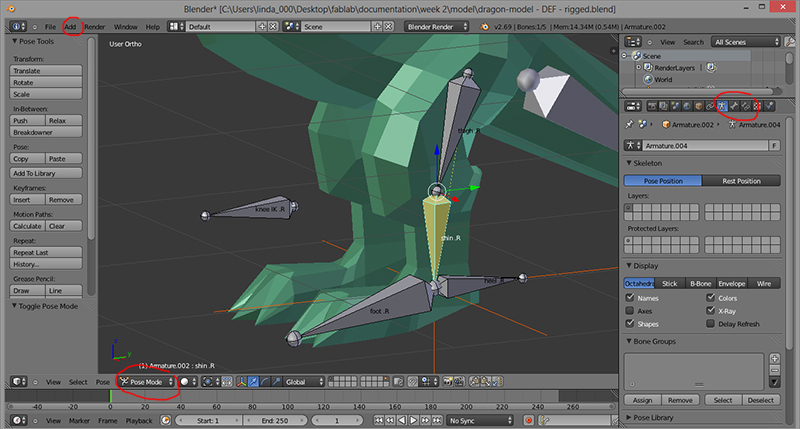800x429 pixels.
Task: Collapse the Skeleton panel
Action: (629, 163)
